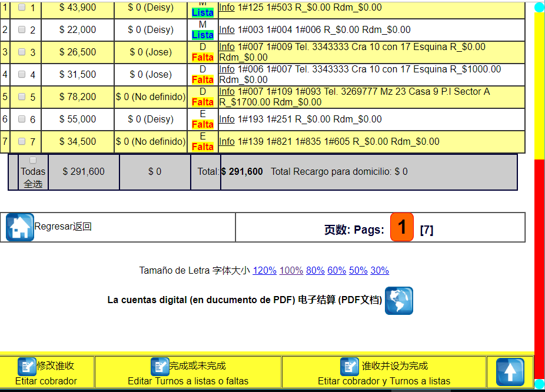This screenshot has height=392, width=545.
Task: Click the Lista status in row 1
Action: point(202,13)
